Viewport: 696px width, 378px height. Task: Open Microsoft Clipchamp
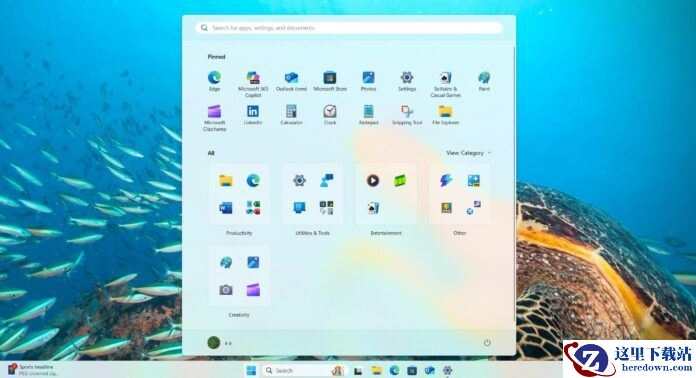(x=214, y=118)
